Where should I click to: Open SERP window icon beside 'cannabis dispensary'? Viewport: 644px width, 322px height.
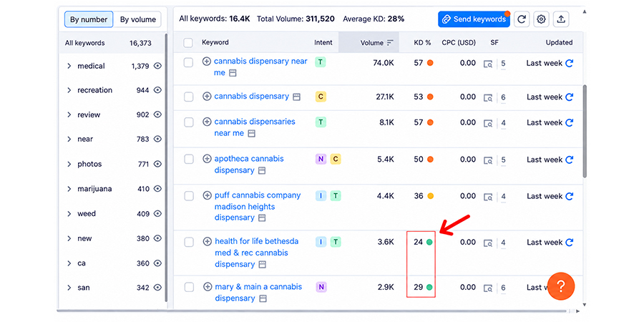(x=296, y=97)
